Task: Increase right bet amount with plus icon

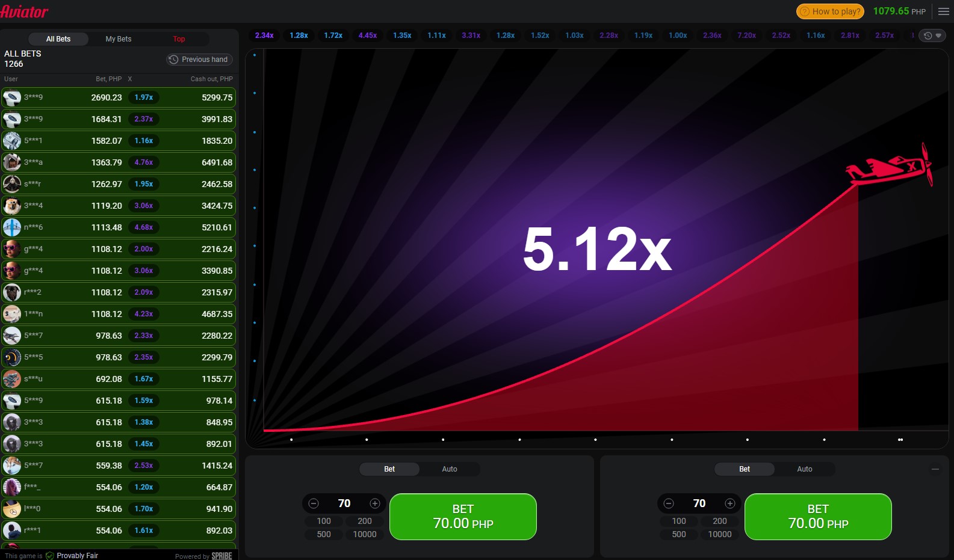Action: point(730,503)
